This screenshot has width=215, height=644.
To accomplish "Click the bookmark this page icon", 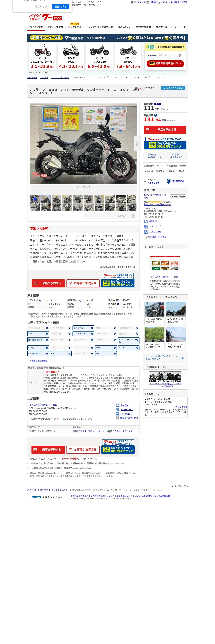I will (x=159, y=3).
